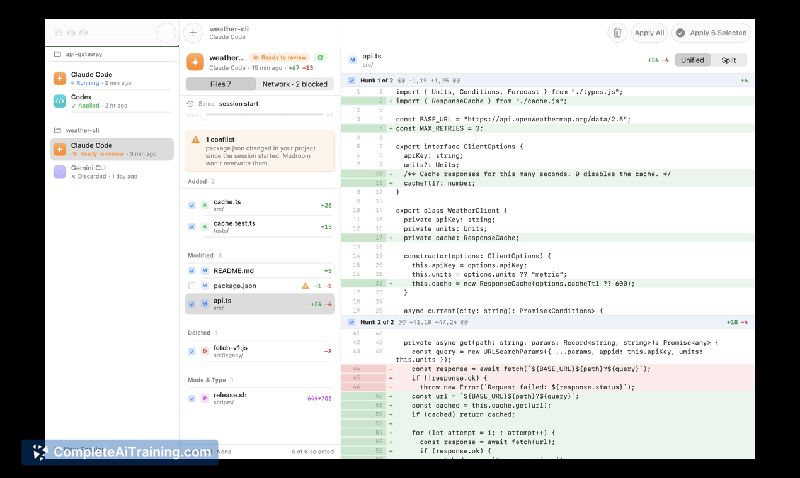Switch to the Files 7 tab

[x=220, y=84]
